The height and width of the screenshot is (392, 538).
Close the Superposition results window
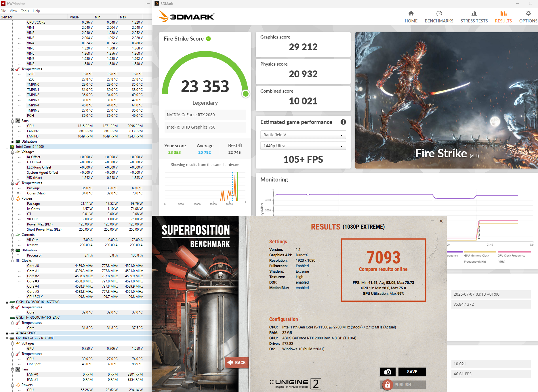441,221
